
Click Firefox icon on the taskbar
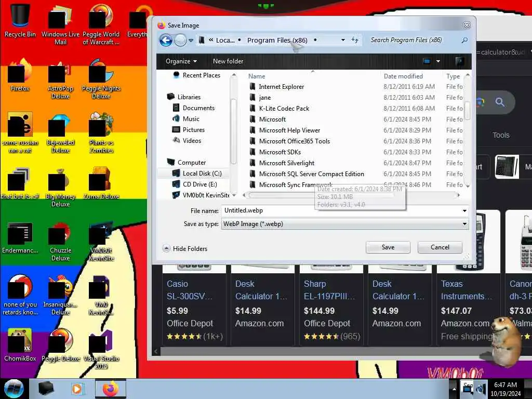pyautogui.click(x=110, y=389)
